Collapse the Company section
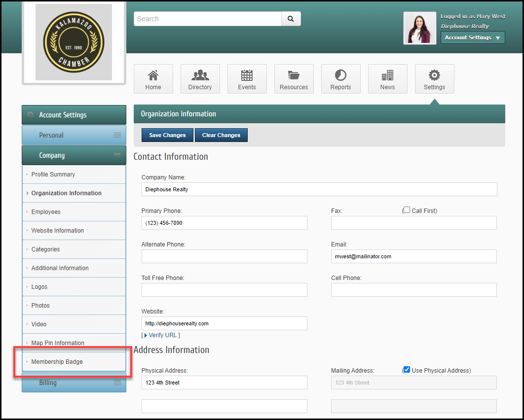The width and height of the screenshot is (524, 420). [x=74, y=155]
